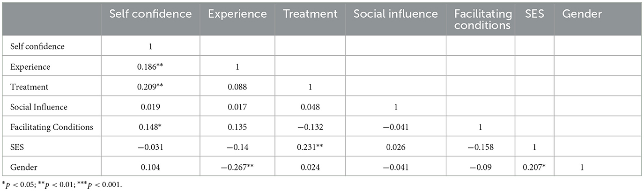Click the 0.231** cell in SES row

[310, 147]
